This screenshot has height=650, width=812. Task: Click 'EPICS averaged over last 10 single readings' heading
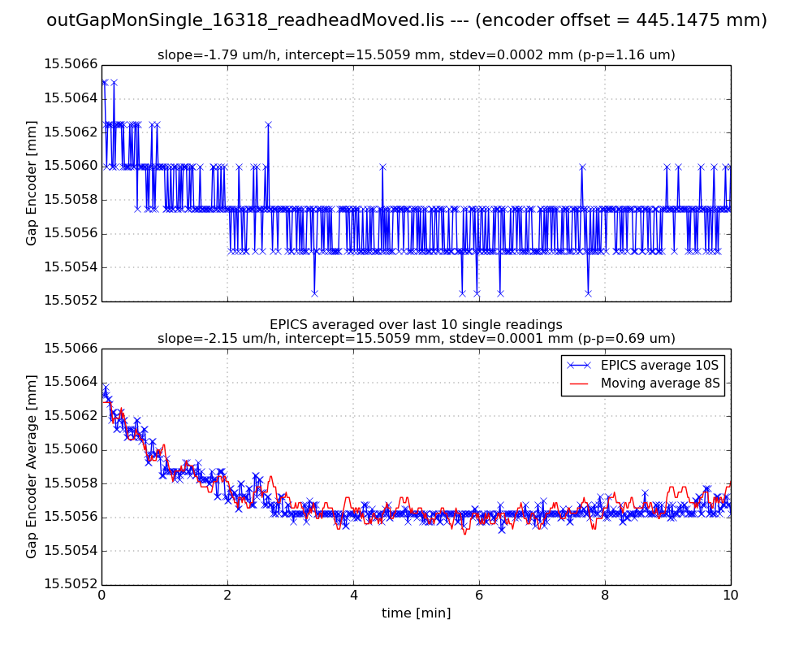tap(416, 325)
